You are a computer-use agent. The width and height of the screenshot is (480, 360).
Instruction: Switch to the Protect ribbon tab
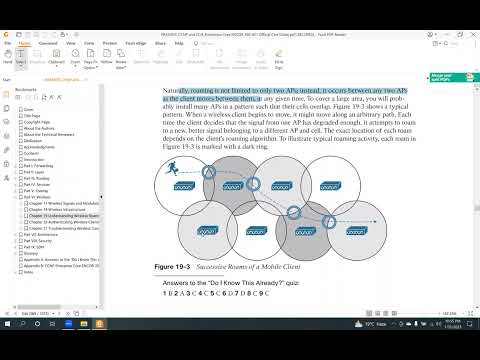tap(110, 43)
